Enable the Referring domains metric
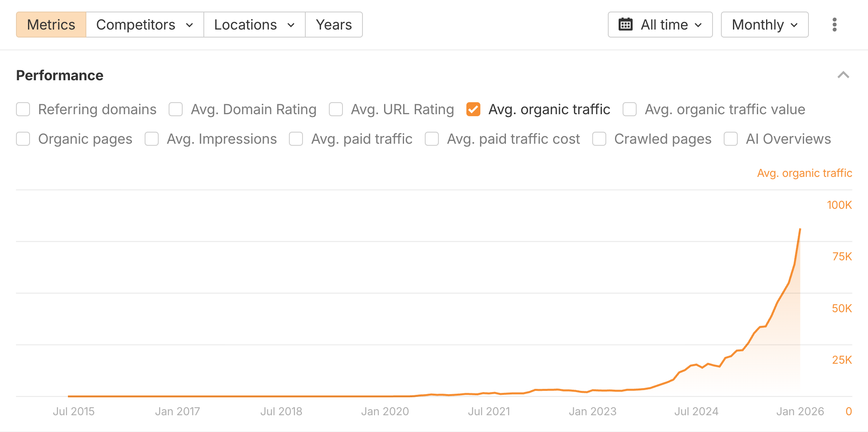The image size is (868, 432). [x=23, y=109]
